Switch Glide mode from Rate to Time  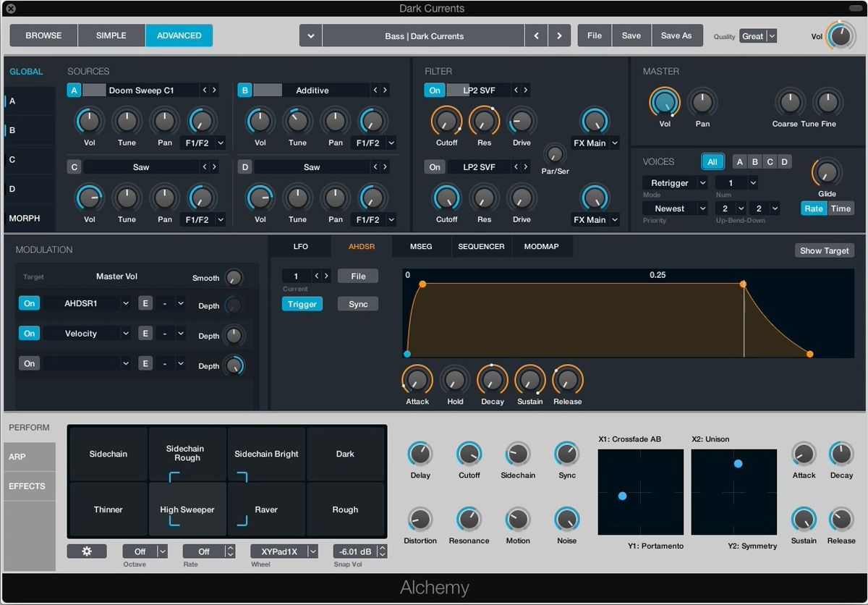pyautogui.click(x=842, y=208)
